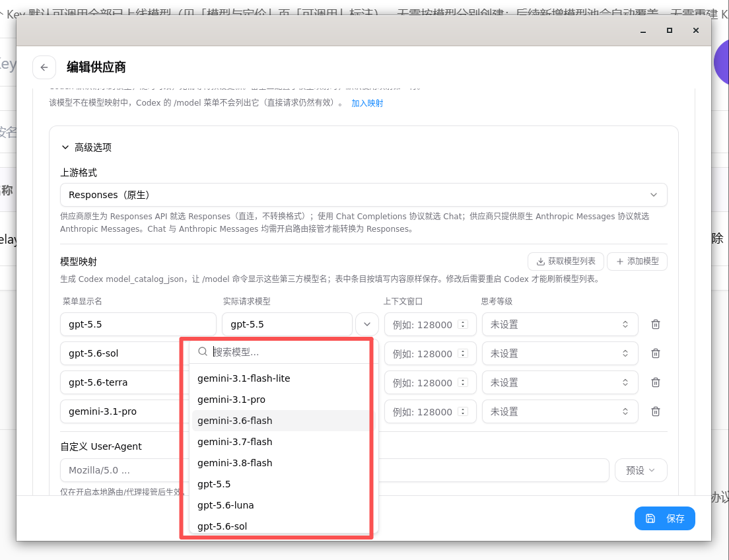Go back using the arrow button
The image size is (729, 560).
point(44,67)
